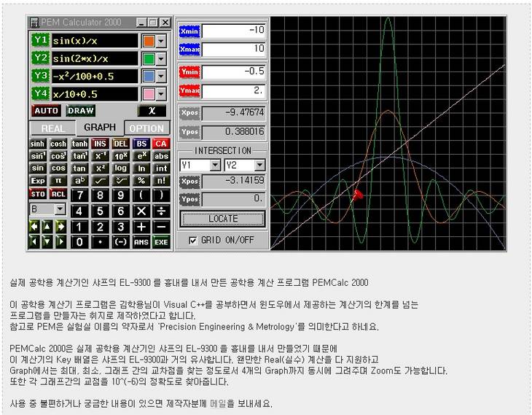The image size is (532, 415).
Task: Click the int key
Action: [x=161, y=168]
